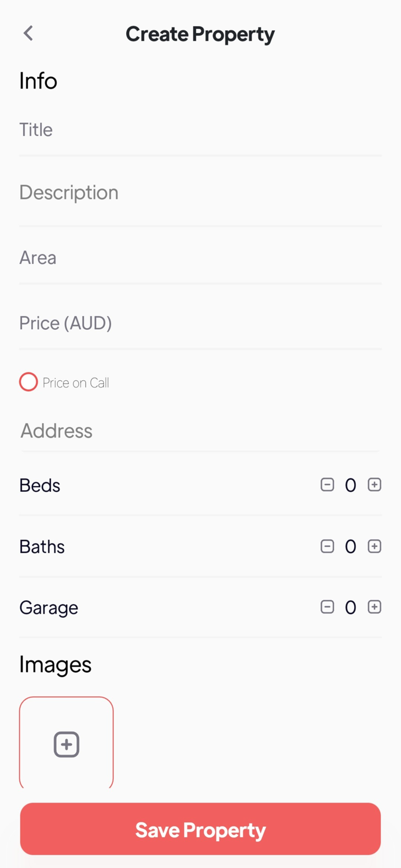Click the Create Property screen title
This screenshot has height=868, width=401.
(200, 34)
